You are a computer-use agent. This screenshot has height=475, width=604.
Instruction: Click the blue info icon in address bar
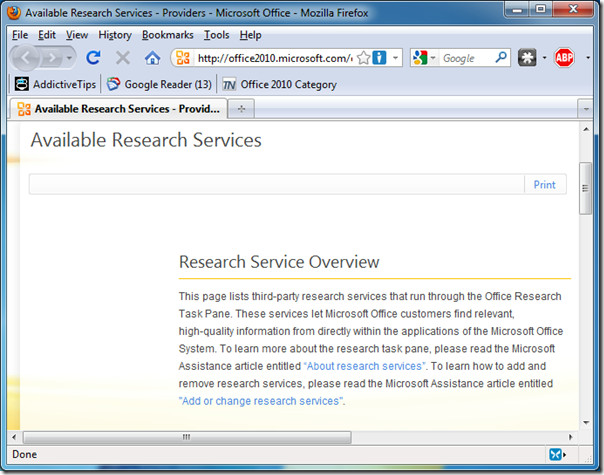(379, 58)
